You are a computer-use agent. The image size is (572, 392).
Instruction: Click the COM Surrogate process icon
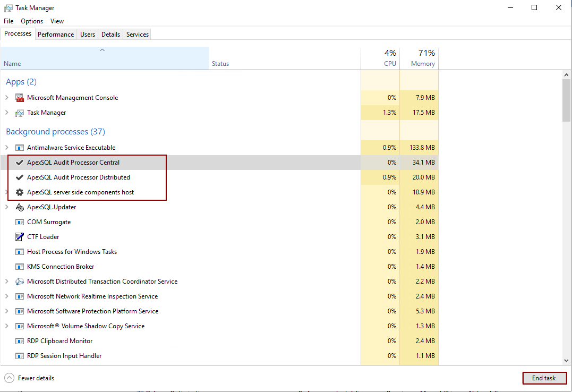(x=19, y=222)
